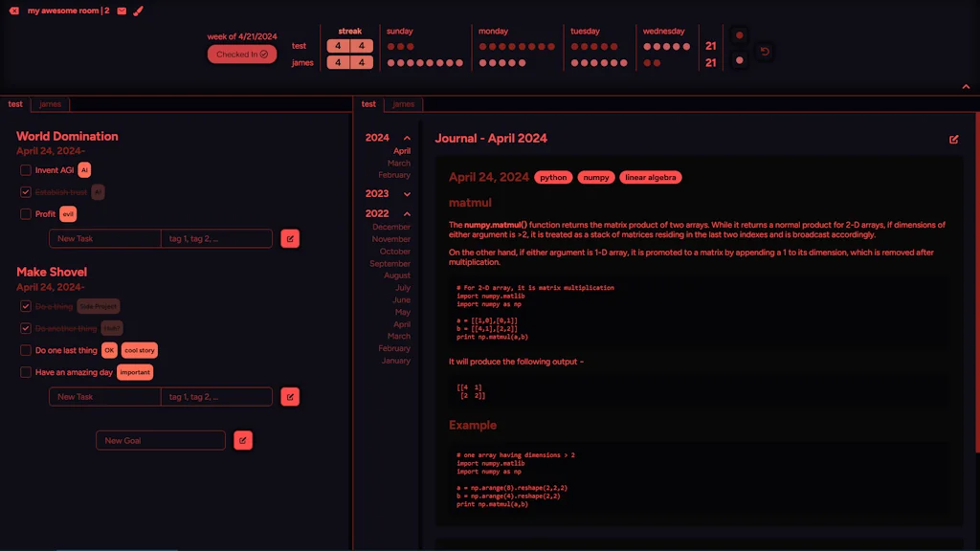Switch to the james tab in the task panel
Image resolution: width=980 pixels, height=551 pixels.
point(50,103)
